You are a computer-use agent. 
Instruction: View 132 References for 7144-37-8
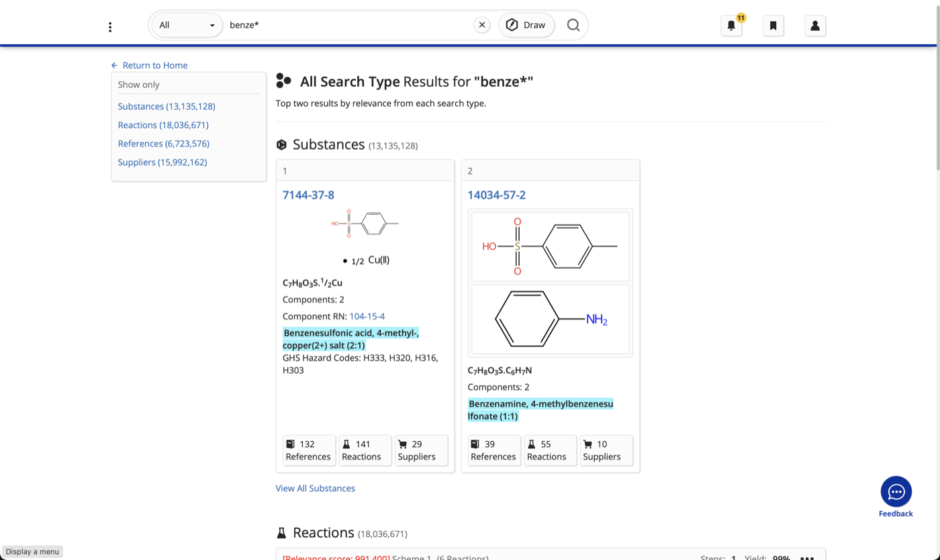pyautogui.click(x=308, y=450)
